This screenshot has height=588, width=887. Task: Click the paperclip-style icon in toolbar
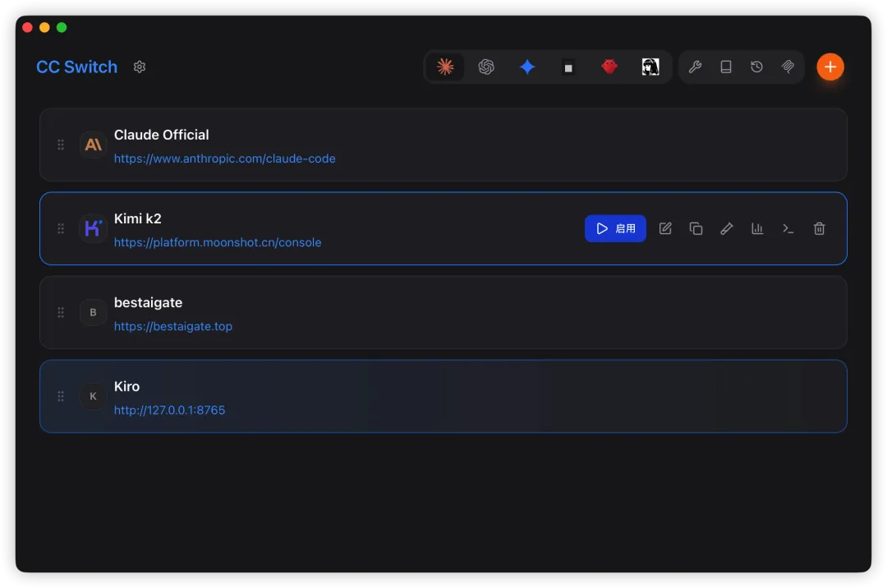pos(788,67)
